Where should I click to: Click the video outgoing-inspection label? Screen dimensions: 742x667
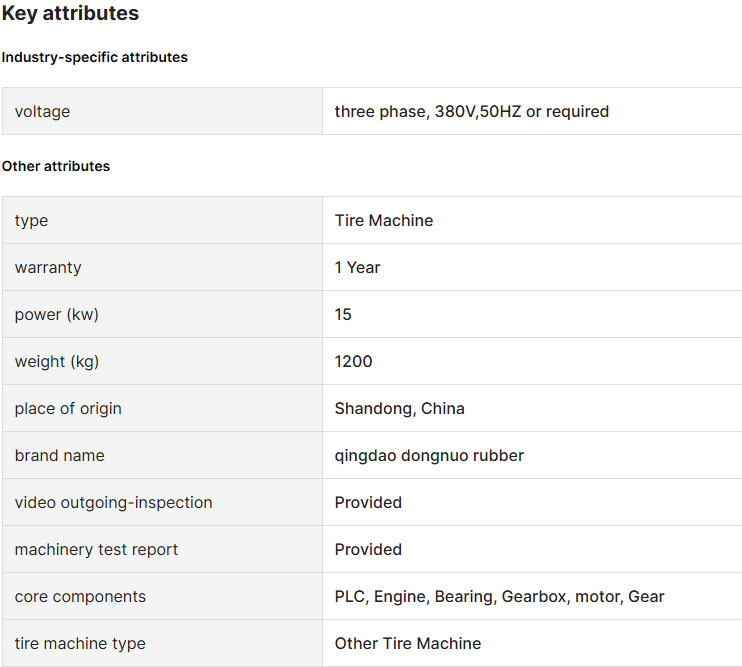click(114, 502)
